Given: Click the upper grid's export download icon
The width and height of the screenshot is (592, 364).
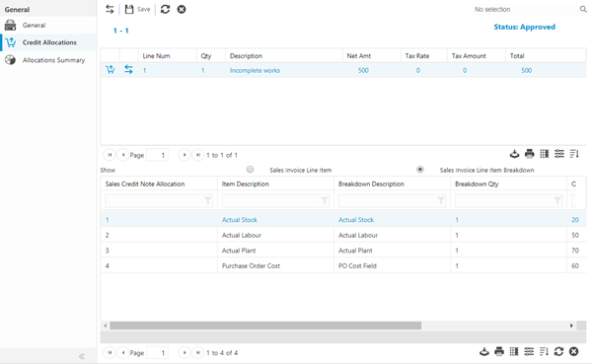Looking at the screenshot, I should [x=514, y=154].
